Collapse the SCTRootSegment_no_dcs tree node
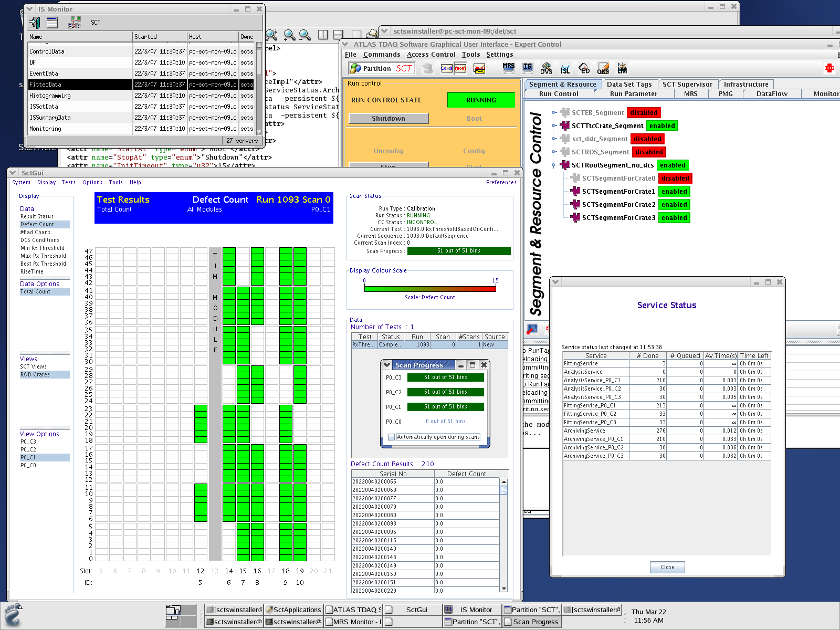This screenshot has height=630, width=840. (554, 165)
